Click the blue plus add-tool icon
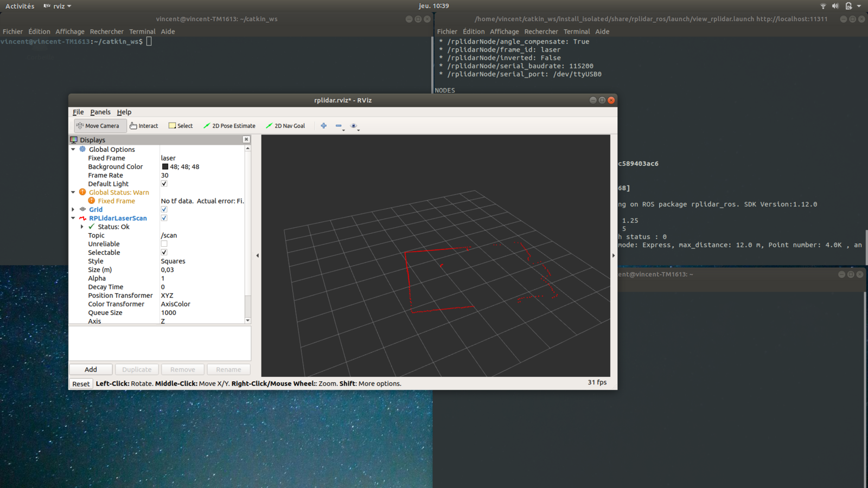The image size is (868, 488). click(324, 126)
